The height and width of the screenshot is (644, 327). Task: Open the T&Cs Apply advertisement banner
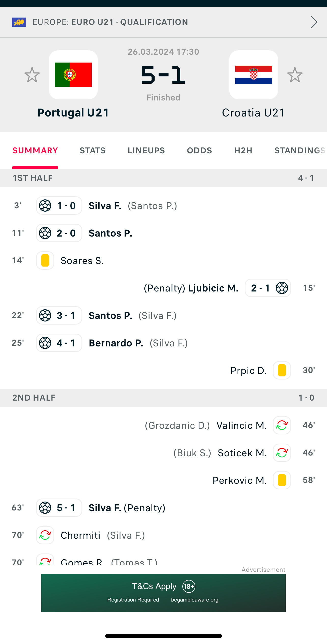click(x=163, y=593)
